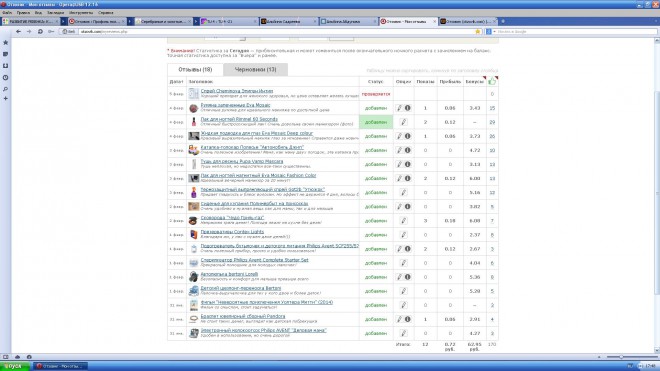Click Opera sidebar plus add-panel button
Screen dimensions: 660x371
click(5, 99)
